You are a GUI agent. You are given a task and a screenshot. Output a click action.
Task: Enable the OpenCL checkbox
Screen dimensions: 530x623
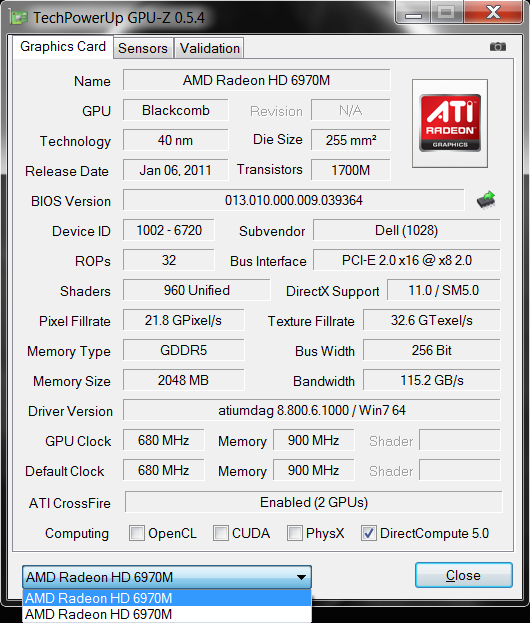[137, 533]
